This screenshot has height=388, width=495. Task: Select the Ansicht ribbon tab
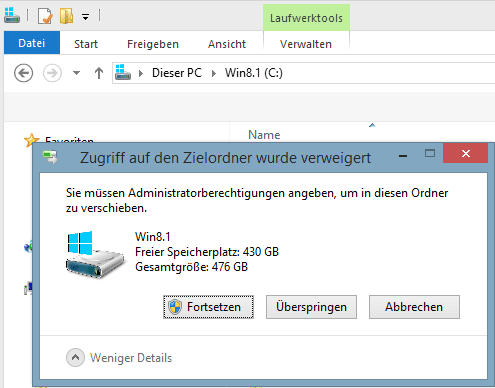227,44
